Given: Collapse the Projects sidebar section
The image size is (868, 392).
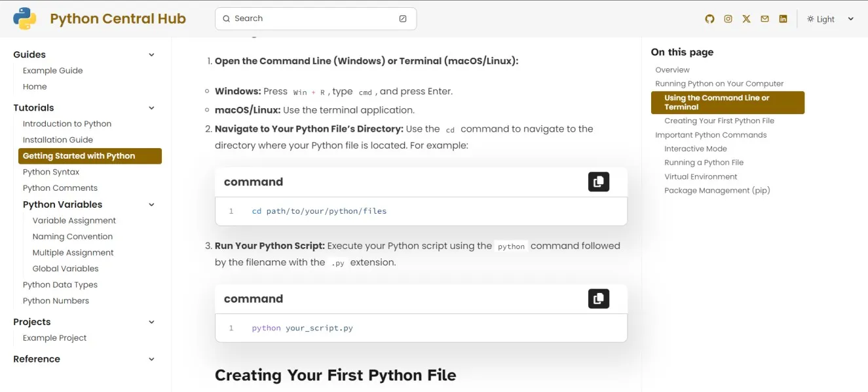Looking at the screenshot, I should (151, 322).
